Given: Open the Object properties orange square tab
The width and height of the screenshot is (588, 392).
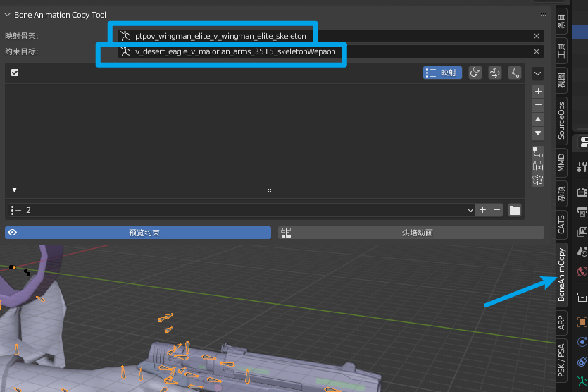Looking at the screenshot, I should tap(582, 322).
